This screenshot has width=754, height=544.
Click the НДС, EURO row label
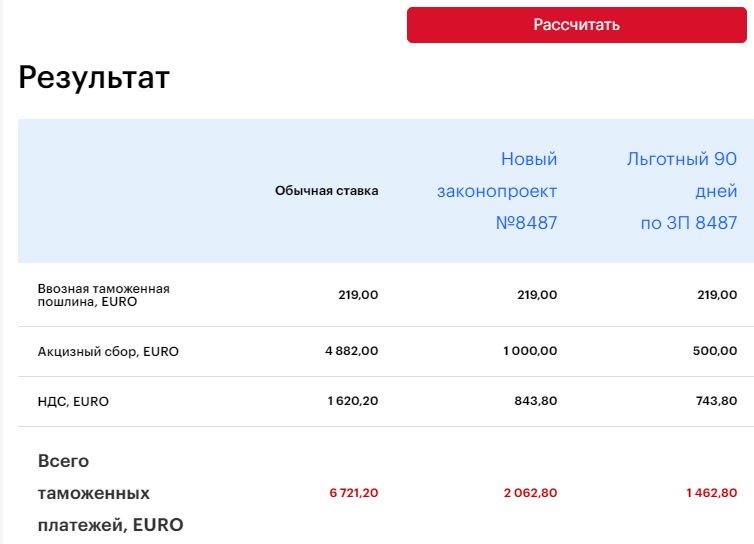(x=73, y=401)
